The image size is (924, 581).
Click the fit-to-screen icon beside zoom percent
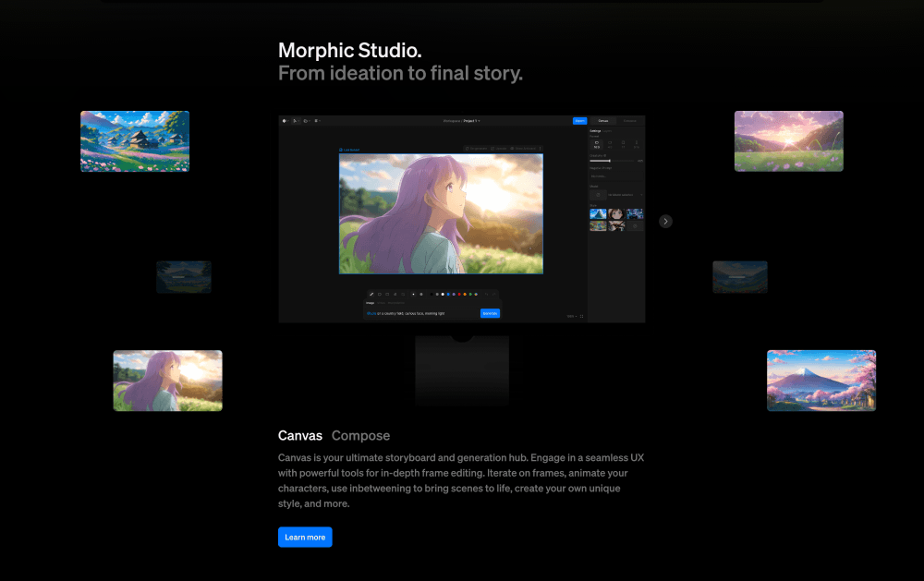click(581, 317)
